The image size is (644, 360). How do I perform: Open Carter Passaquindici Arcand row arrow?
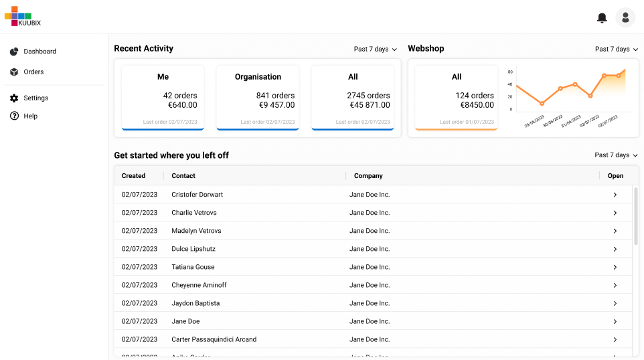point(615,339)
